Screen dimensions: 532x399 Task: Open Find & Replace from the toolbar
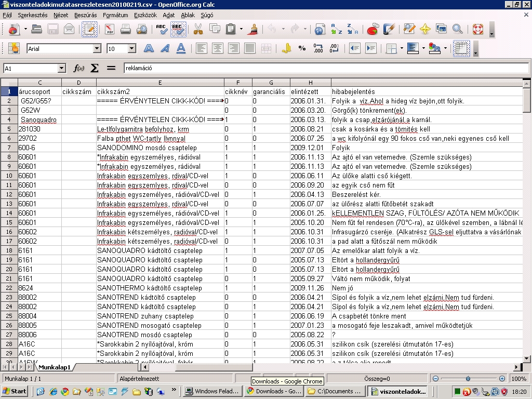point(409,30)
